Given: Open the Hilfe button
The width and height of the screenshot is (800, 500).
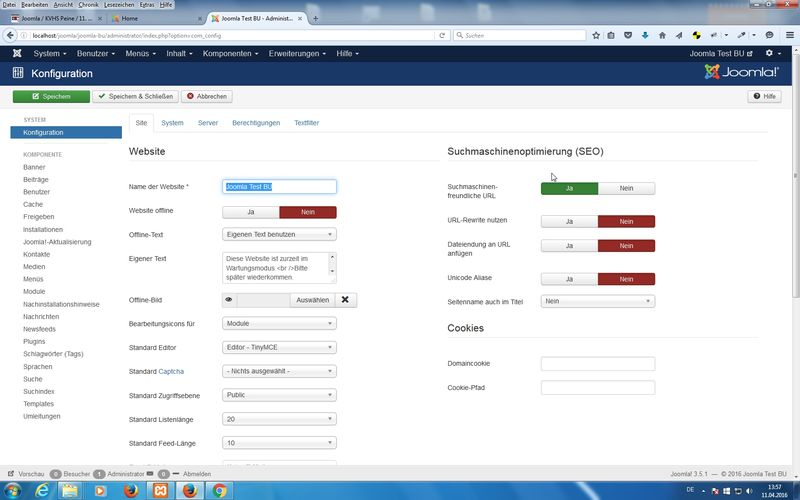Looking at the screenshot, I should [764, 96].
